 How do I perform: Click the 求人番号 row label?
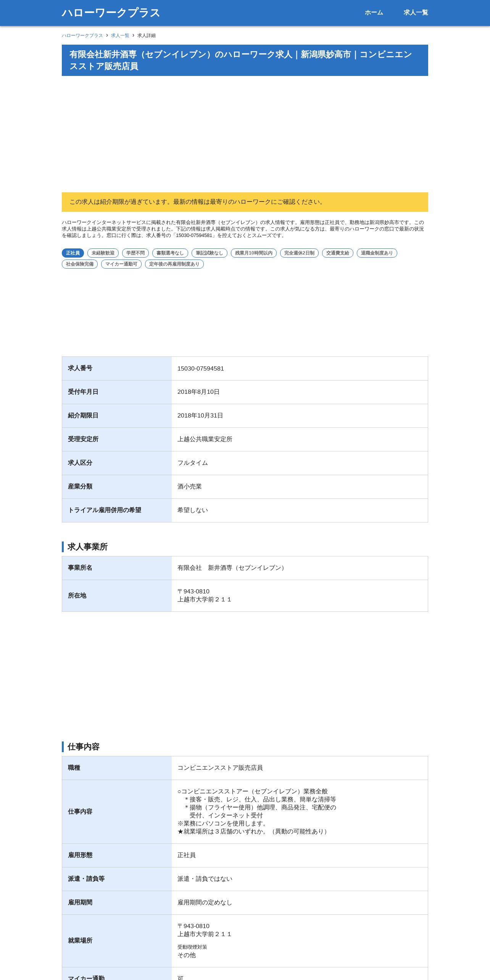pos(80,368)
